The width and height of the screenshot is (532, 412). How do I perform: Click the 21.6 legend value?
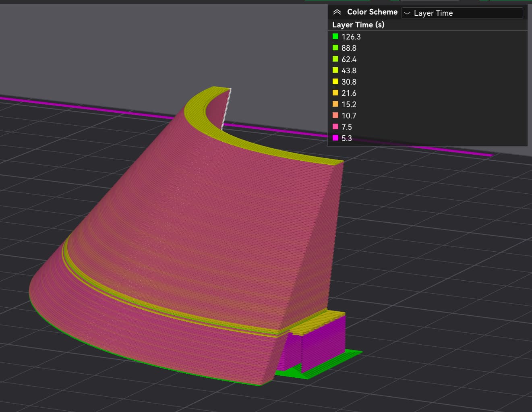[349, 93]
